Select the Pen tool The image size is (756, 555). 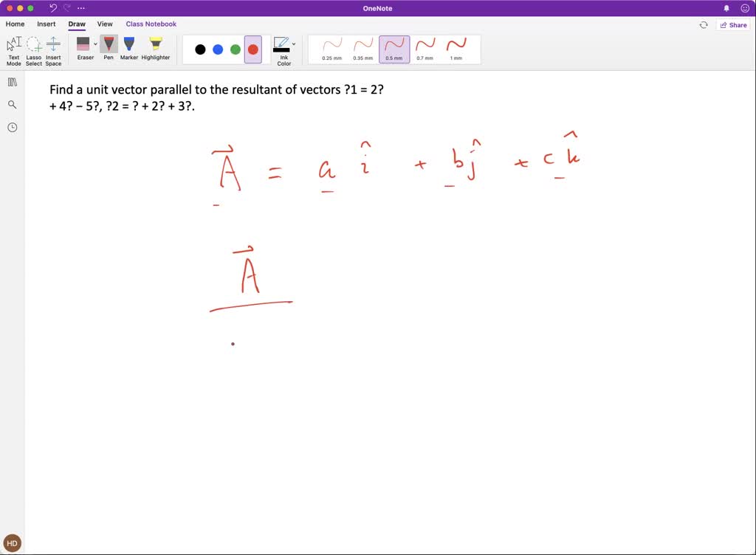point(108,48)
